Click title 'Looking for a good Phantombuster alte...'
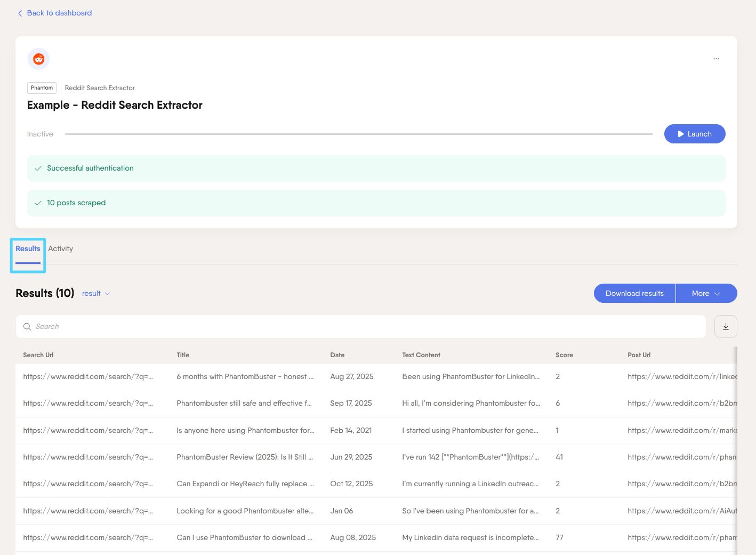 [245, 511]
